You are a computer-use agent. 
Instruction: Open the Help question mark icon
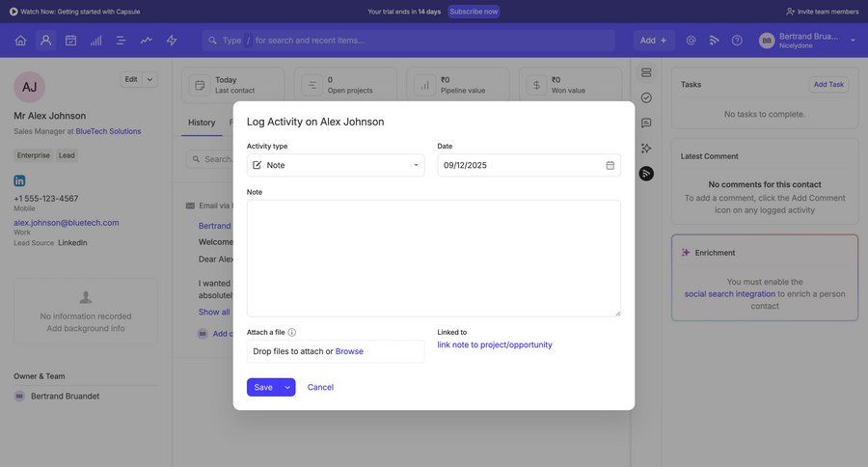point(737,41)
